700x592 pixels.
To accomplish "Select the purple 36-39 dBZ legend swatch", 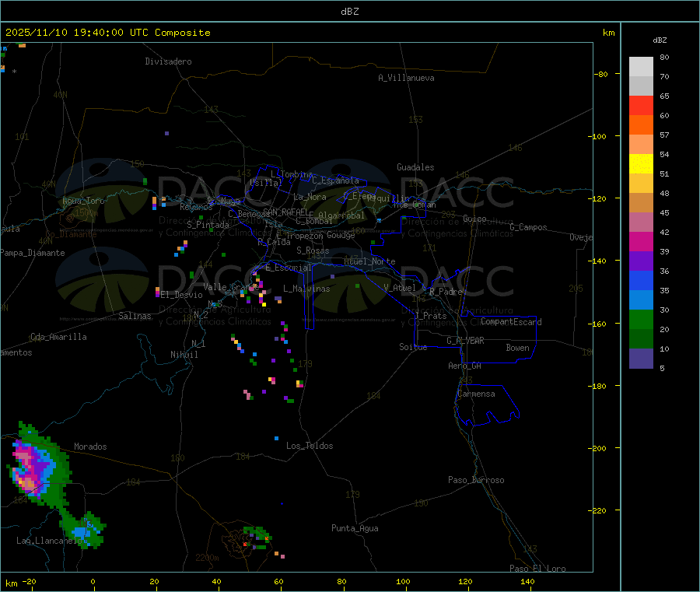I will (641, 261).
